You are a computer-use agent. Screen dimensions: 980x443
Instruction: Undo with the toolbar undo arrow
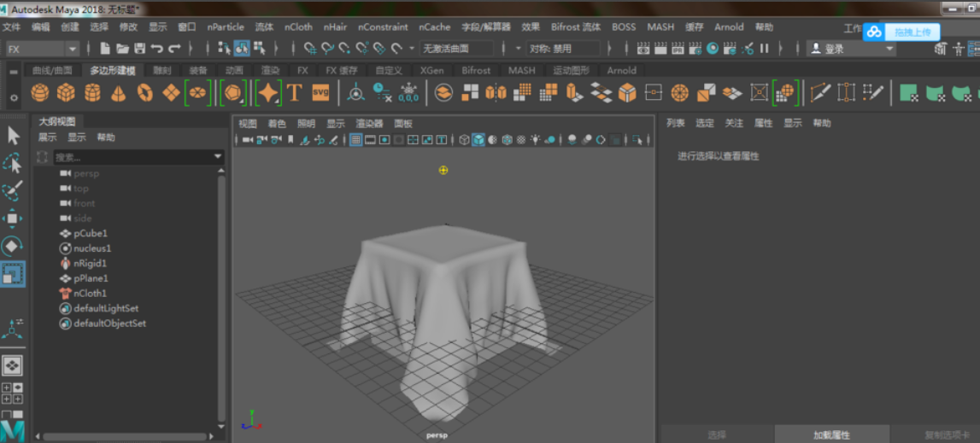(x=157, y=48)
